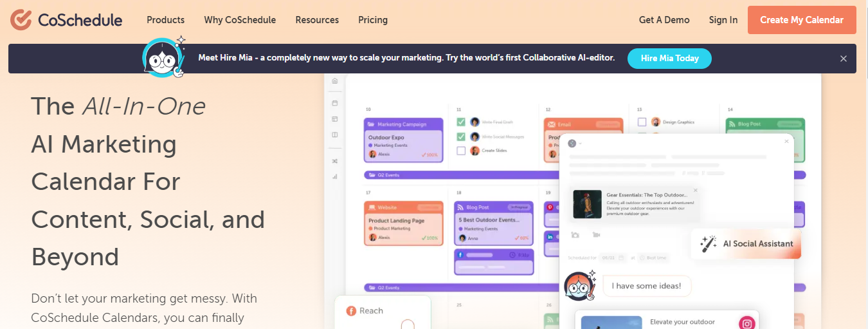Click Create My Calendar button
The height and width of the screenshot is (329, 868).
(802, 20)
